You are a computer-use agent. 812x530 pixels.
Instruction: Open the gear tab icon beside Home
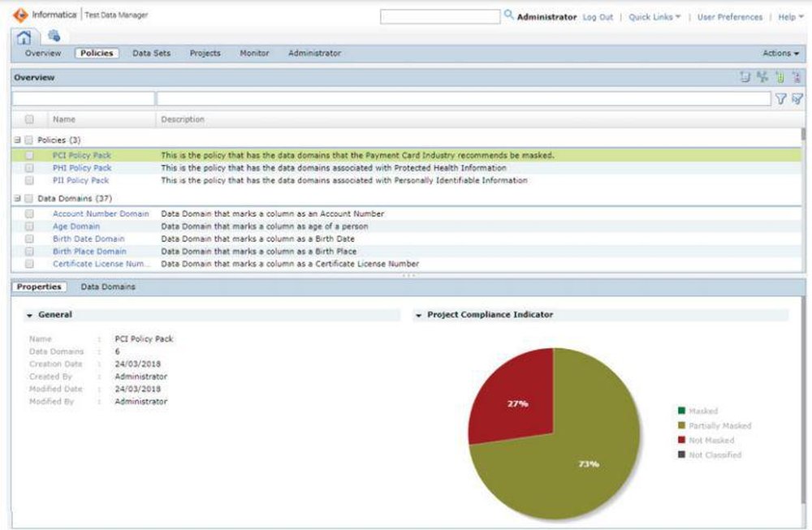pos(54,36)
